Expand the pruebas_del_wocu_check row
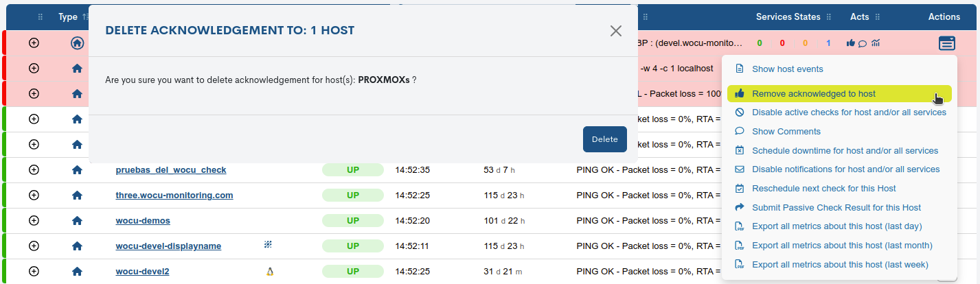The width and height of the screenshot is (980, 284). 34,169
